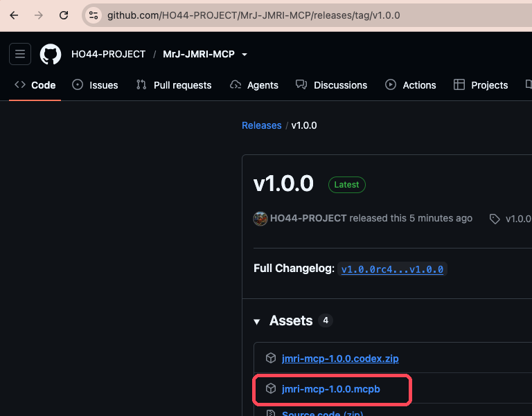
Task: Switch to the Code tab
Action: click(35, 85)
